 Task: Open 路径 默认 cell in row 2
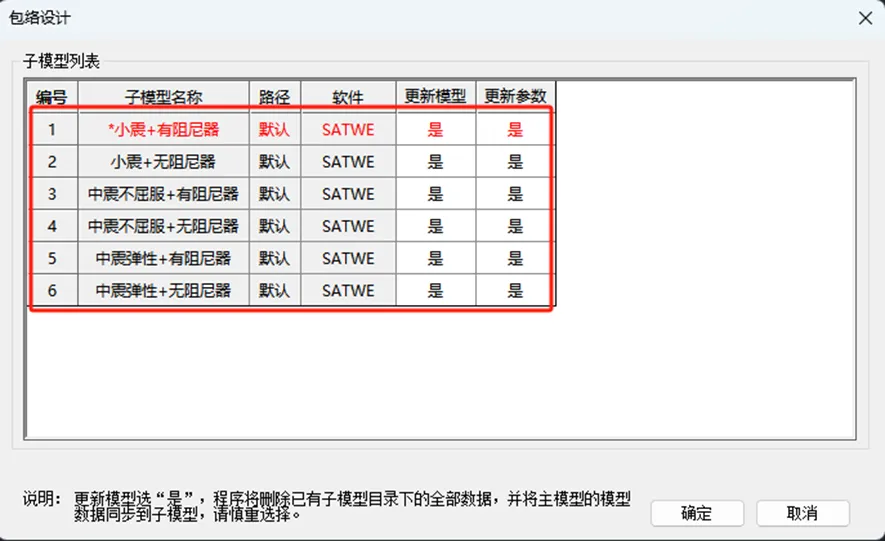(274, 162)
